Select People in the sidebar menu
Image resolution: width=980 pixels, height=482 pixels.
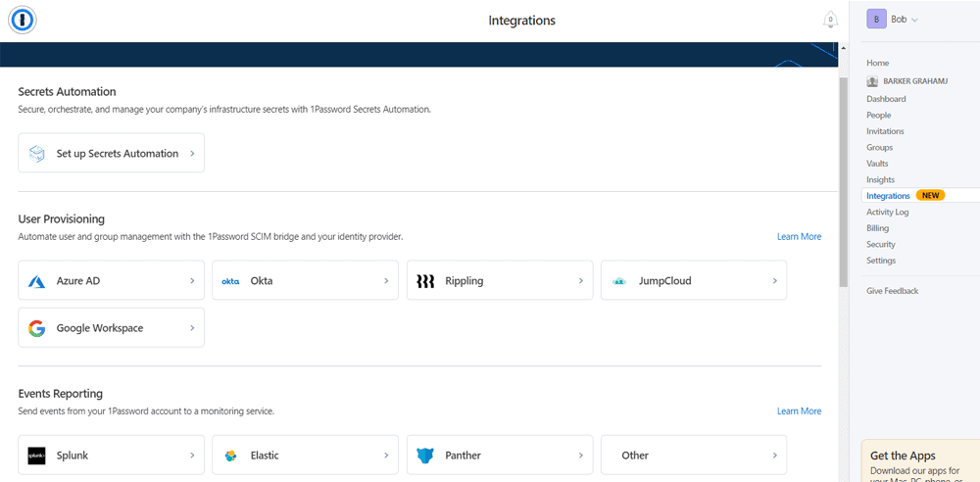879,116
